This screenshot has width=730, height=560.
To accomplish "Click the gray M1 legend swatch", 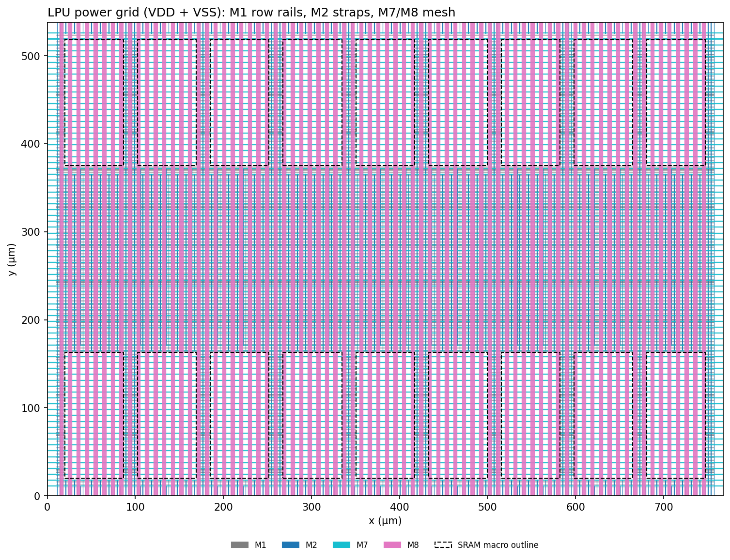I will click(x=240, y=545).
